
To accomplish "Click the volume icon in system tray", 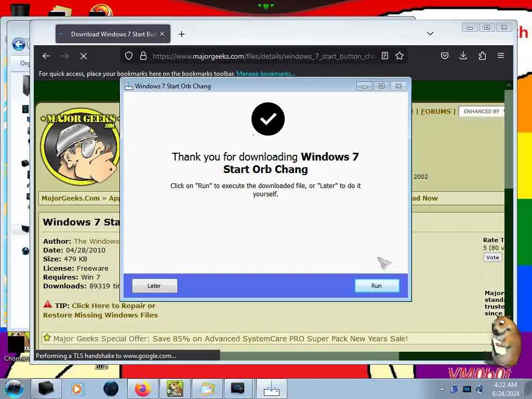I will click(480, 389).
